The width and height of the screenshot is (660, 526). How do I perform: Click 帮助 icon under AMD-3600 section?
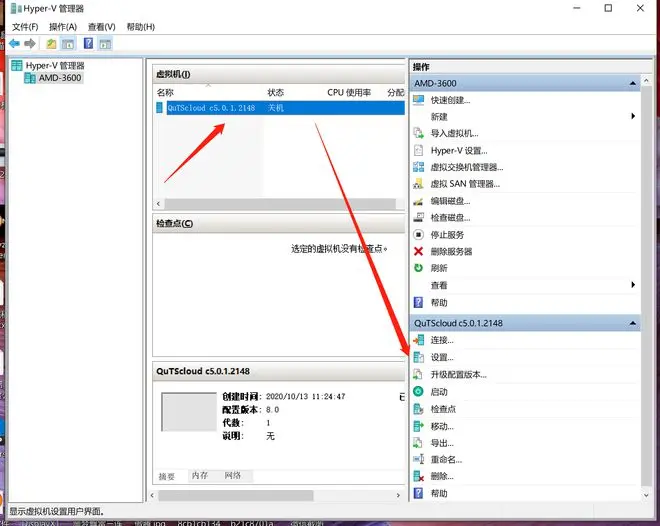tap(418, 302)
